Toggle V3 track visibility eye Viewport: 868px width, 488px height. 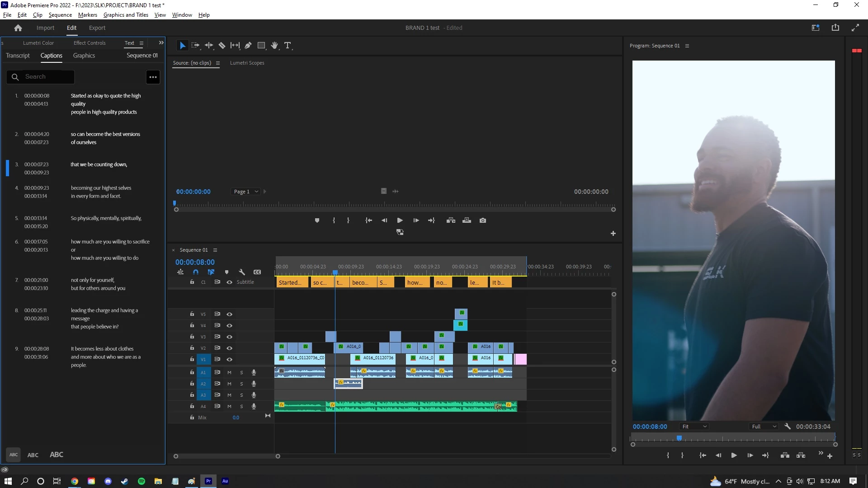[229, 337]
